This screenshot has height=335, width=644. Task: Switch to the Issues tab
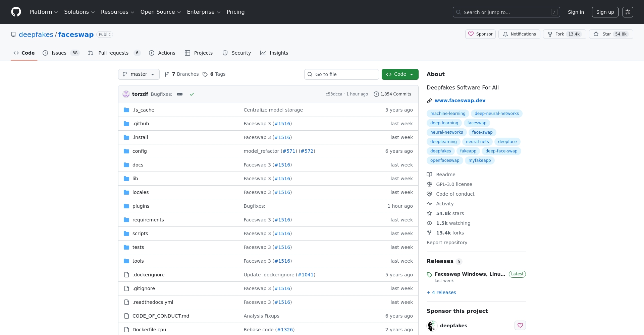pyautogui.click(x=59, y=53)
